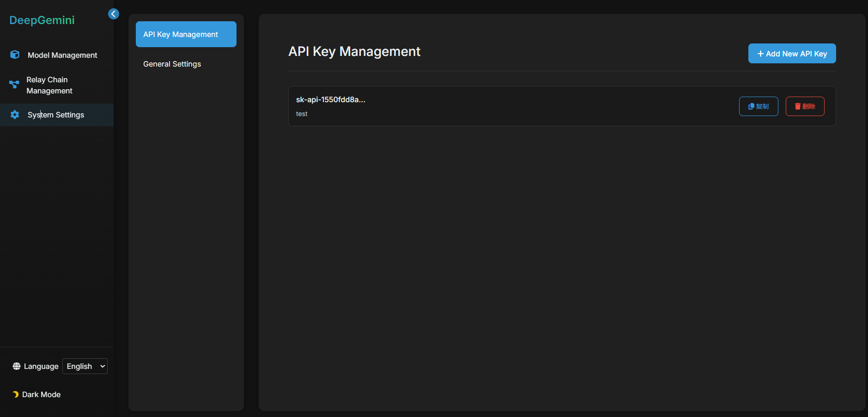The image size is (868, 417).
Task: Click the API Key Management heading
Action: click(x=354, y=51)
